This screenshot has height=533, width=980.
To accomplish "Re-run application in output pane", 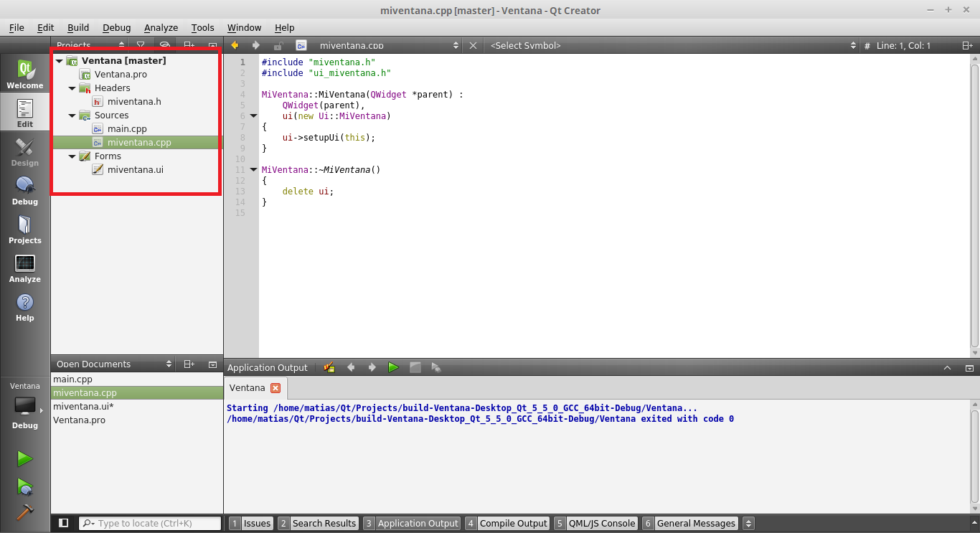I will (393, 367).
